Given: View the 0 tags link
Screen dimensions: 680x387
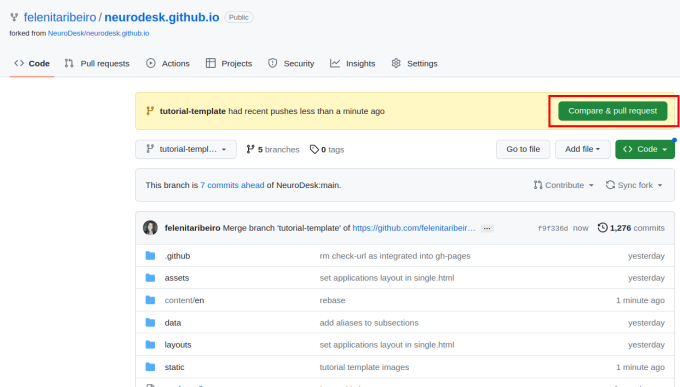Looking at the screenshot, I should 327,149.
